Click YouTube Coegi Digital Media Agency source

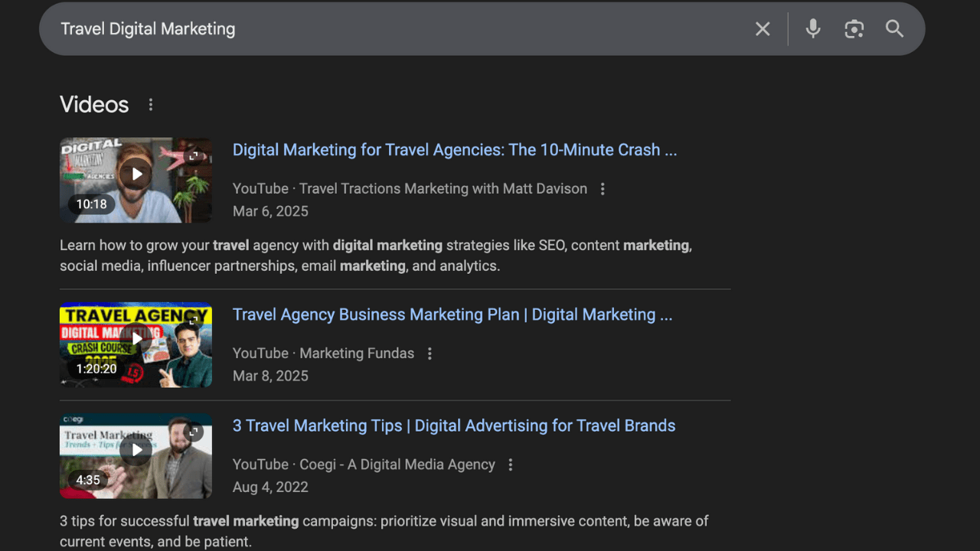(x=364, y=465)
